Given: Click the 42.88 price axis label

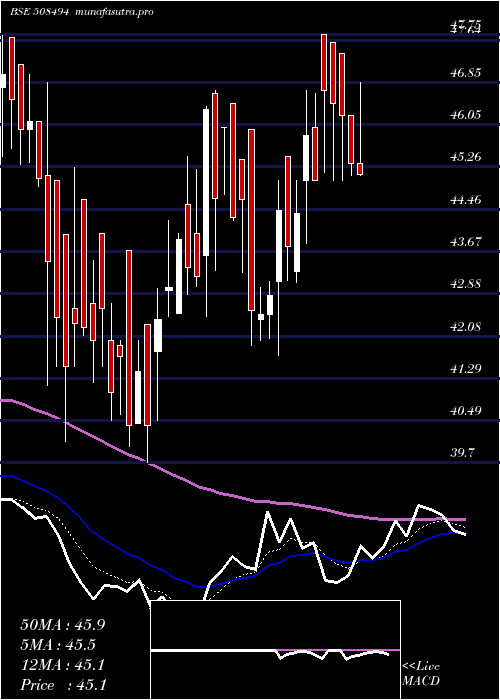Looking at the screenshot, I should (466, 283).
